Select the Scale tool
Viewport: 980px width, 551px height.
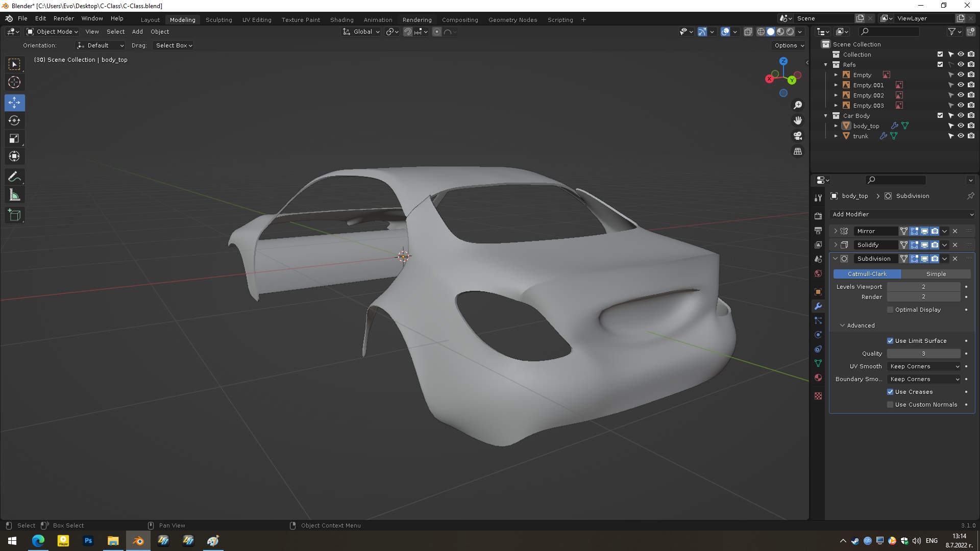tap(14, 139)
